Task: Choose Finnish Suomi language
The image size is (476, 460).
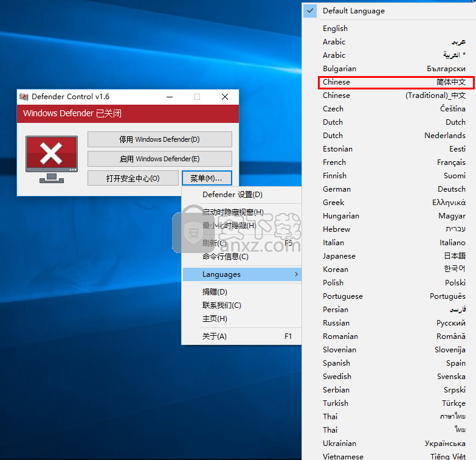Action: pos(390,176)
